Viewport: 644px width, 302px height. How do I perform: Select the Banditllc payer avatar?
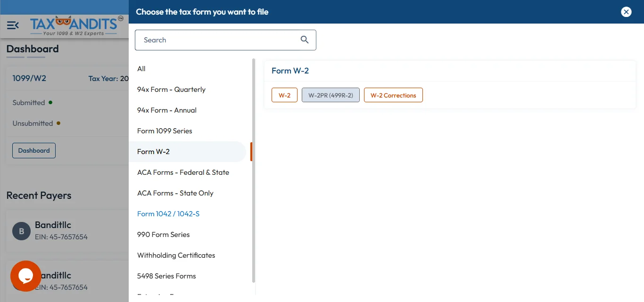point(21,231)
